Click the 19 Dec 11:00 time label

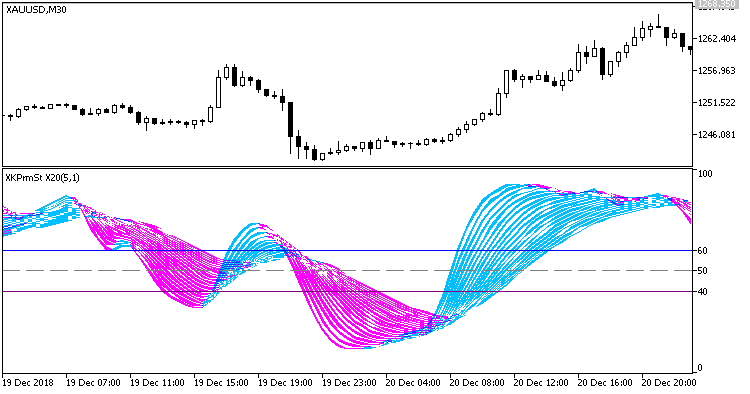[157, 383]
